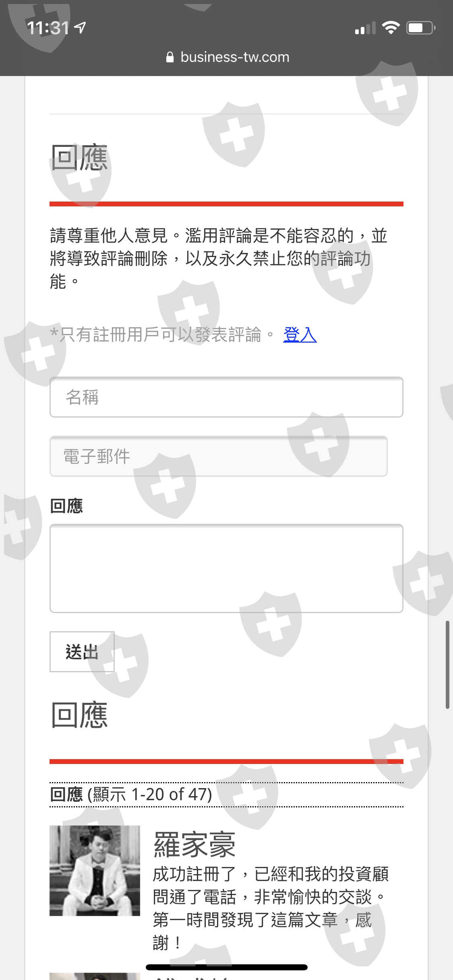The image size is (453, 980).
Task: Tap the cellular signal bars icon
Action: pos(365,28)
